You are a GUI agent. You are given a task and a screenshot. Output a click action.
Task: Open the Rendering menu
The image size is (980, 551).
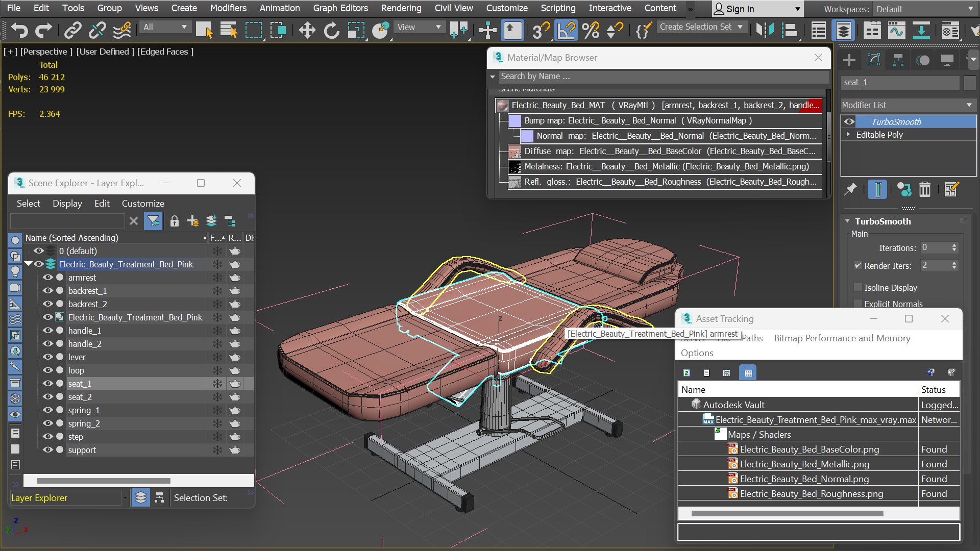tap(401, 8)
